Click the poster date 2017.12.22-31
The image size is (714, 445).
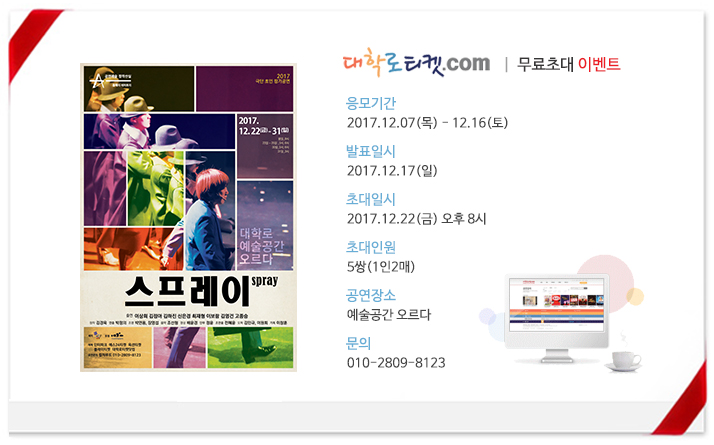(264, 126)
